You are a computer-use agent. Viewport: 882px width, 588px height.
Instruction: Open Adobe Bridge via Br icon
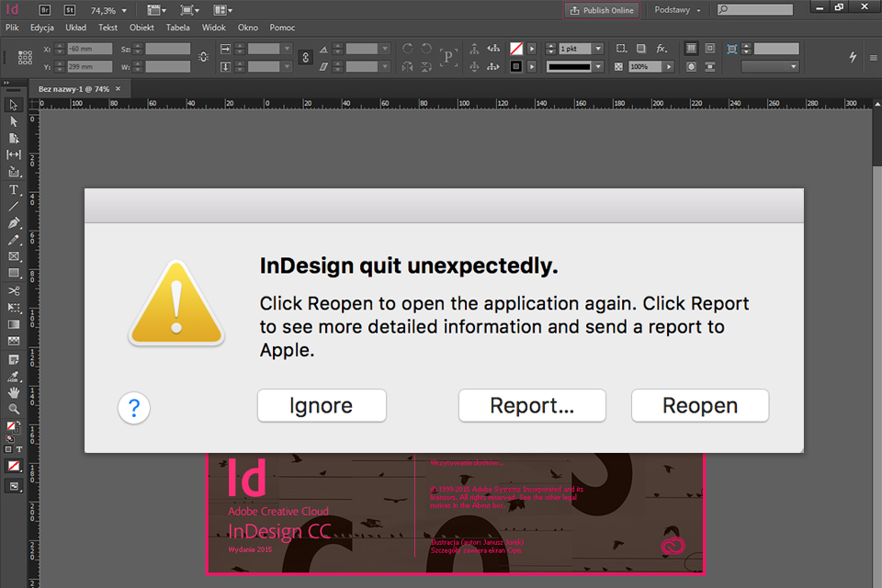44,9
